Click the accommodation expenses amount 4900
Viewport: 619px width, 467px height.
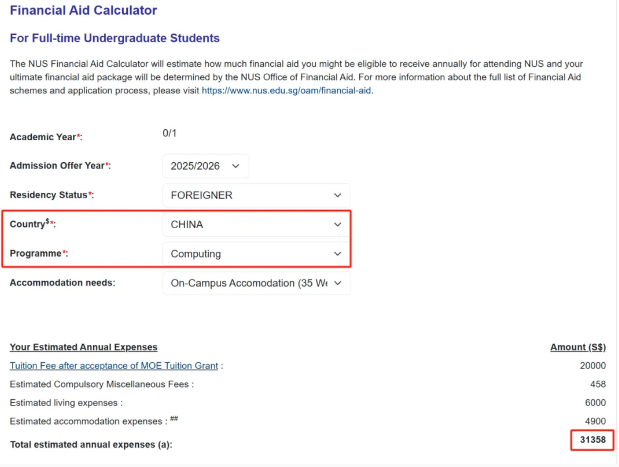(x=594, y=421)
